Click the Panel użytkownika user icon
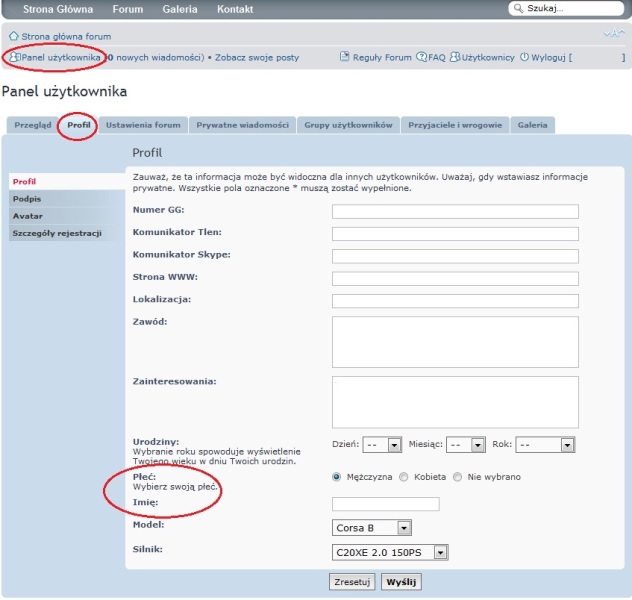The width and height of the screenshot is (632, 600). click(x=14, y=57)
